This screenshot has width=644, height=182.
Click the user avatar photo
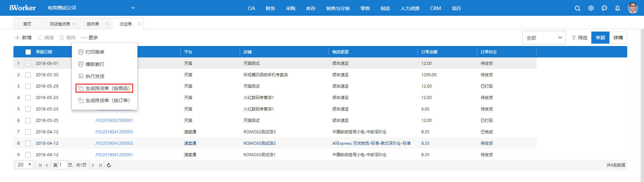(633, 8)
